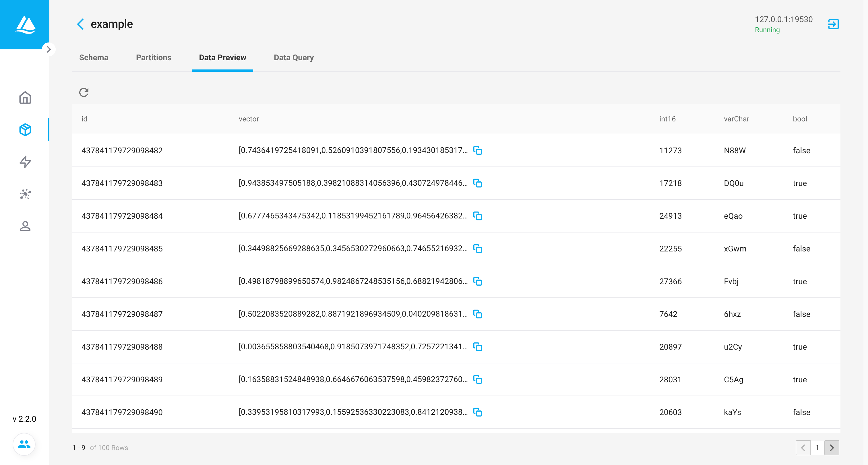
Task: Click the Milvus logo in sidebar
Action: click(x=25, y=25)
